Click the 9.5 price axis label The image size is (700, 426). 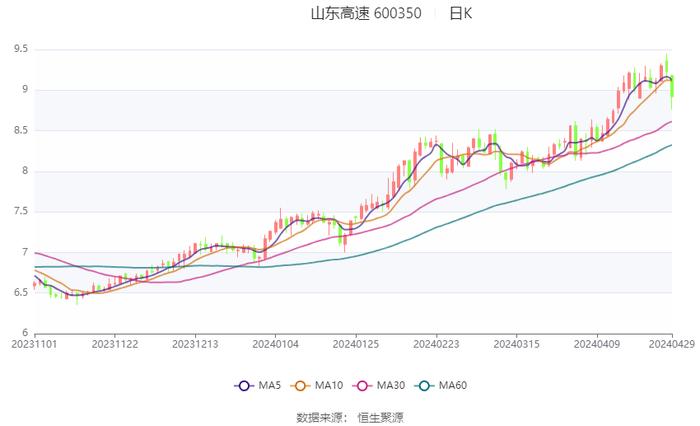21,49
